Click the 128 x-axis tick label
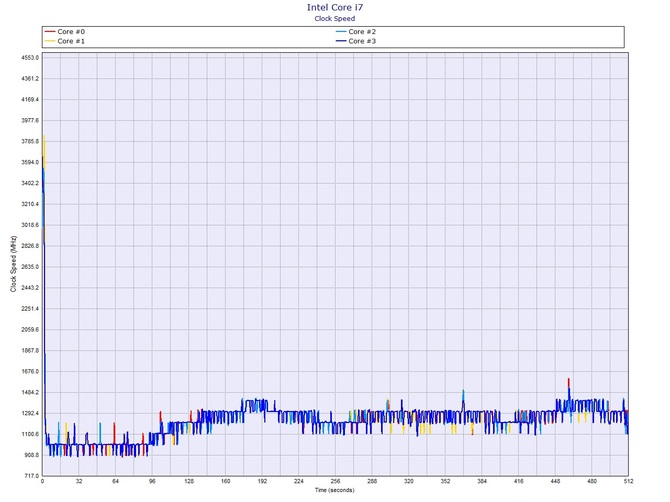The height and width of the screenshot is (502, 670). (x=189, y=481)
